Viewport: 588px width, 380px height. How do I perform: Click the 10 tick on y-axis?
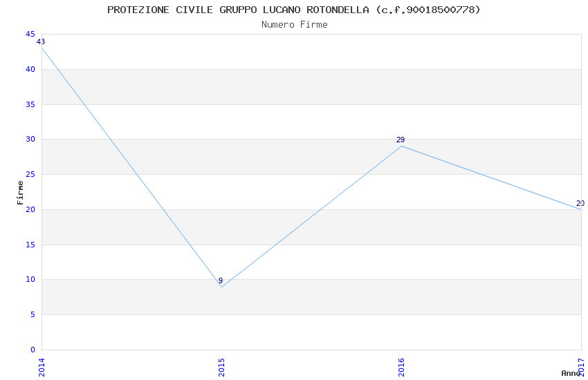30,280
